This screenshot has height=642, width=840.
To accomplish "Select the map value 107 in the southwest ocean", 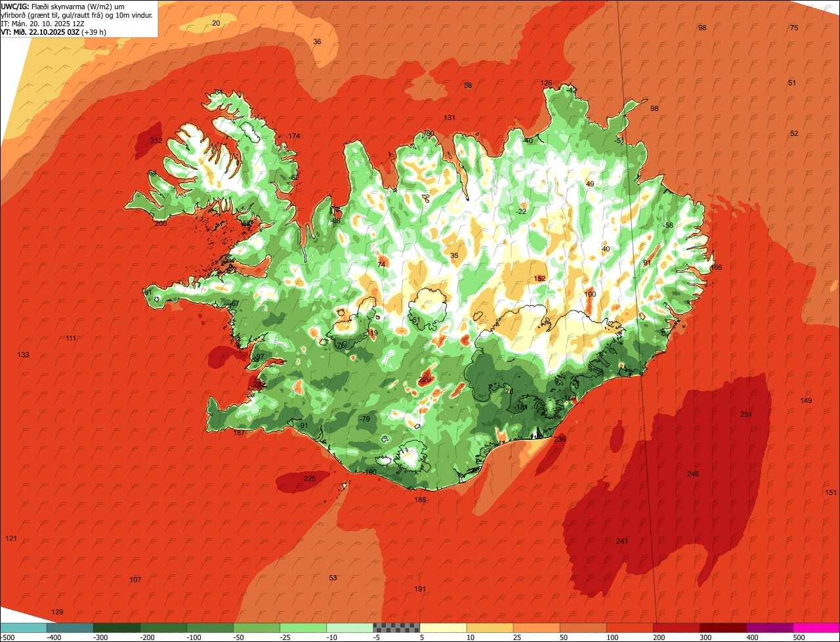I will click(x=135, y=580).
